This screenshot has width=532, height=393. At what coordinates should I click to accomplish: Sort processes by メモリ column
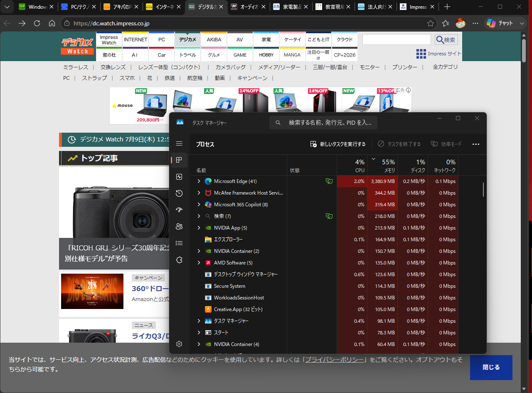pos(382,165)
